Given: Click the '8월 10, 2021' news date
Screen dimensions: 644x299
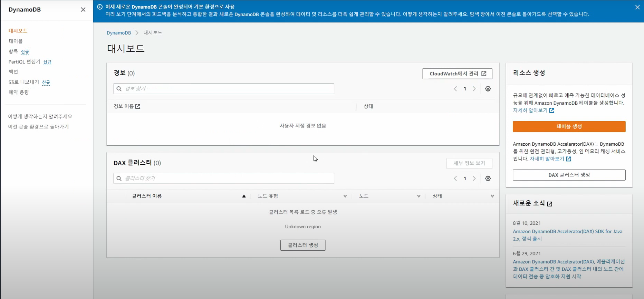Looking at the screenshot, I should coord(527,223).
